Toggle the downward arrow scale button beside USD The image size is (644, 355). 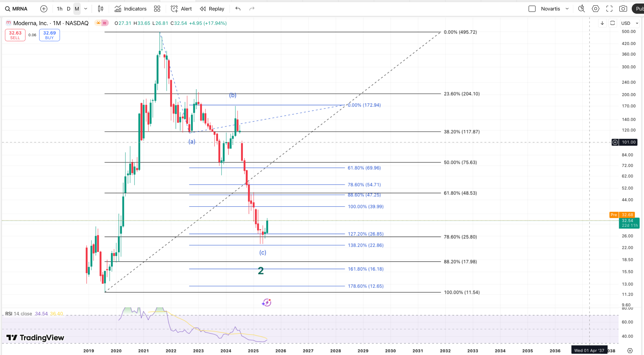(602, 23)
